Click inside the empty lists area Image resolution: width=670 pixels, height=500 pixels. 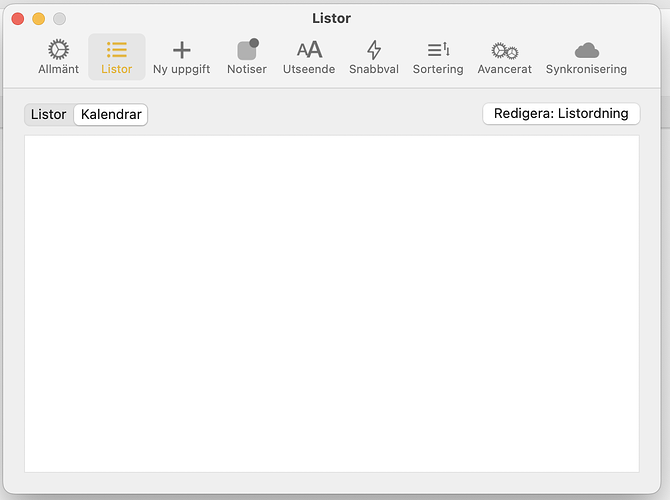(x=331, y=303)
